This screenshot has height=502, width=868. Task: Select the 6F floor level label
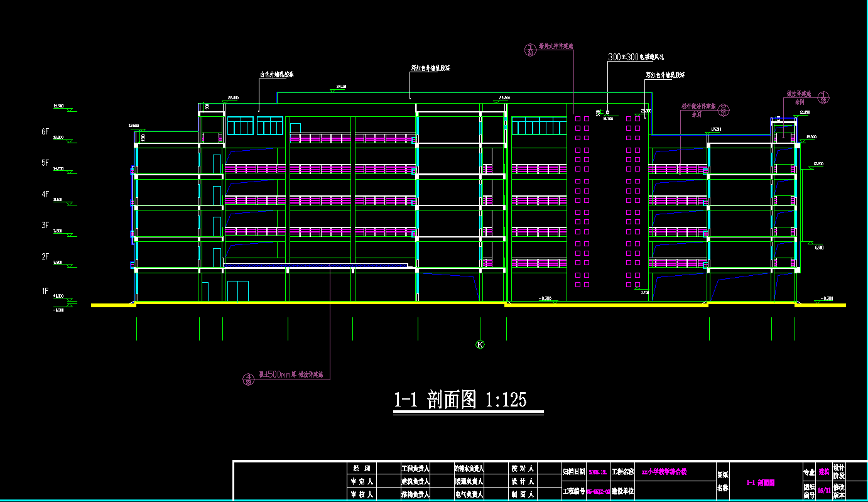(45, 132)
